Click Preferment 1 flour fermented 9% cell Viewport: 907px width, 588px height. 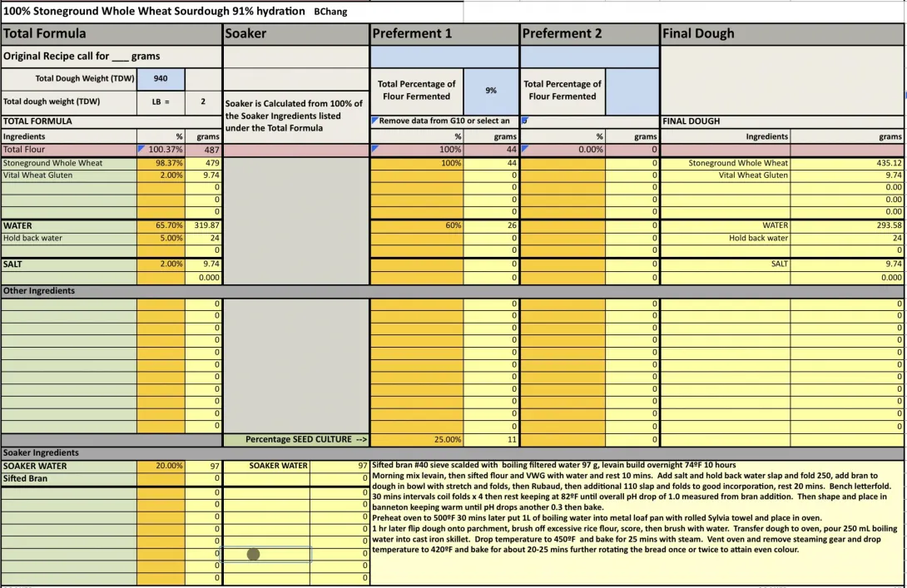[491, 90]
